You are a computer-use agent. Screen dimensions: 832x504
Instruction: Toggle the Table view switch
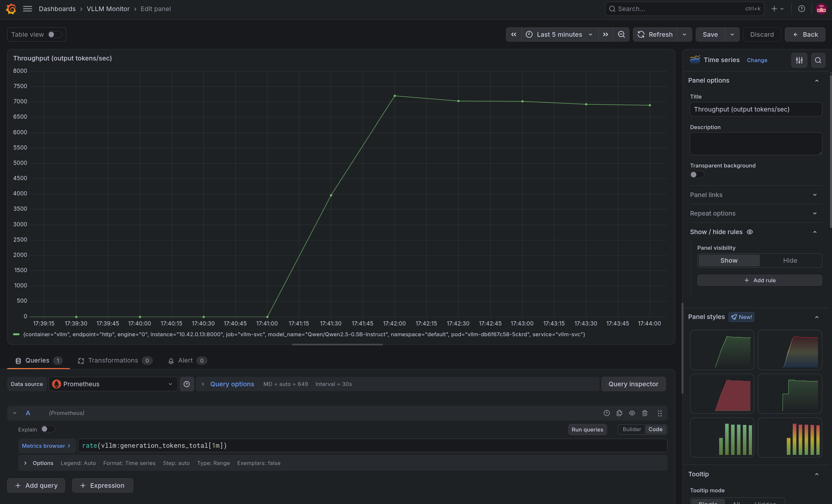point(55,34)
